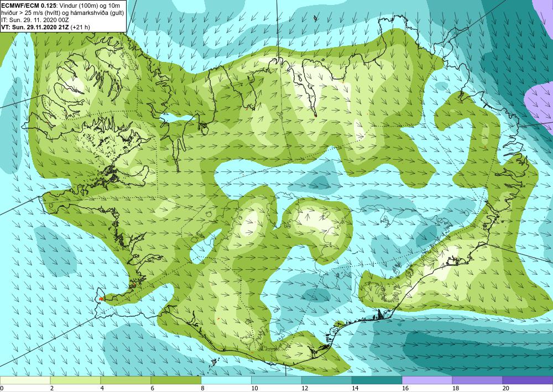Select the medium purple 18–20 legend swatch
This screenshot has width=553, height=392.
(x=477, y=380)
